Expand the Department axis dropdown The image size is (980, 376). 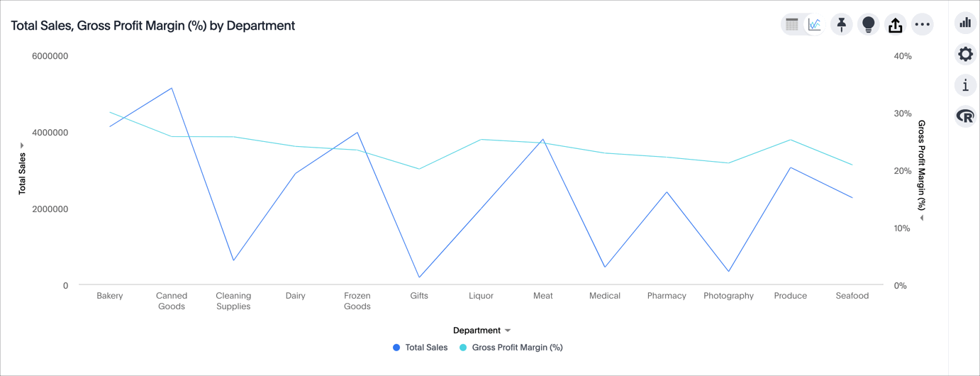(x=508, y=331)
